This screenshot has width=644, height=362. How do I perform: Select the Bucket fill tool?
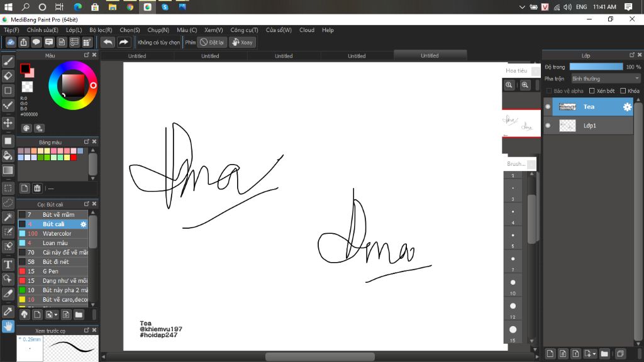click(8, 156)
